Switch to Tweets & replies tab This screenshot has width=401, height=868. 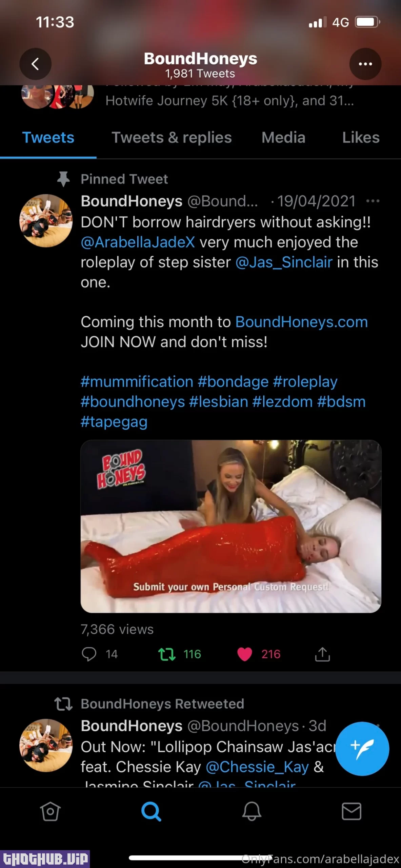click(172, 138)
